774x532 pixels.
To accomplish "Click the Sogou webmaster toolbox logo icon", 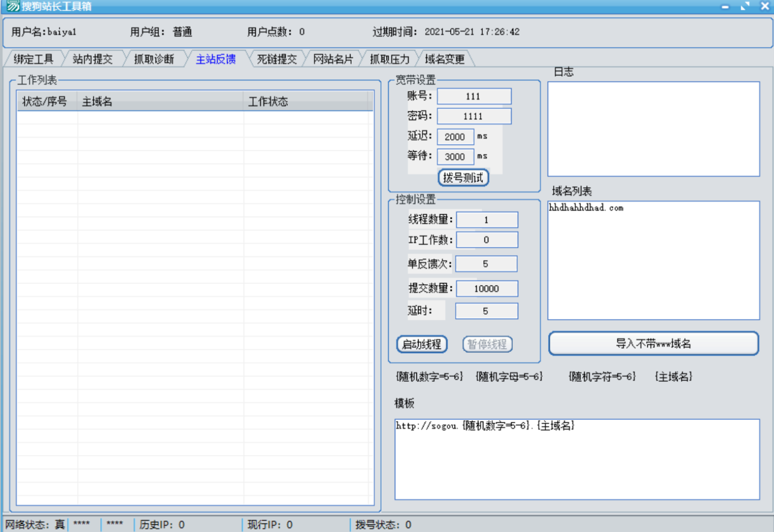I will point(13,6).
